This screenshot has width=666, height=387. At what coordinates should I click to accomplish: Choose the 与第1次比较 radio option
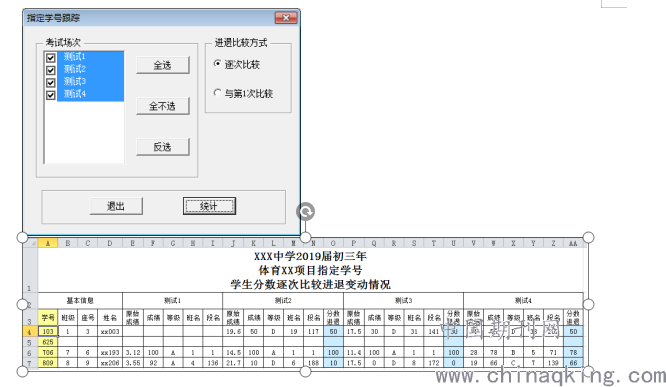click(217, 92)
